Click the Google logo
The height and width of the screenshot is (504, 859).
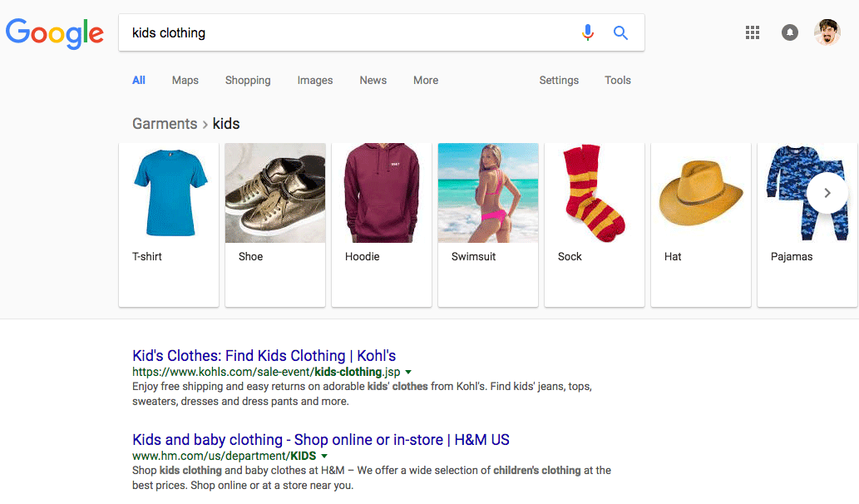[x=54, y=34]
